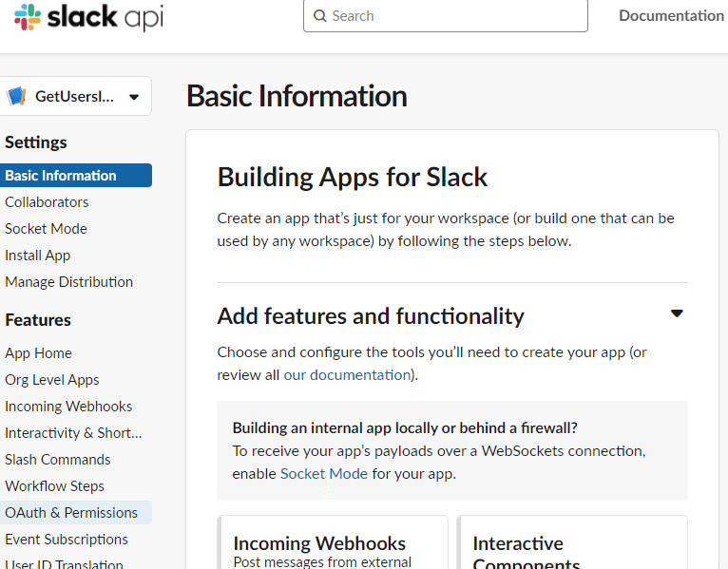Open User ID Translation page

pos(64,563)
